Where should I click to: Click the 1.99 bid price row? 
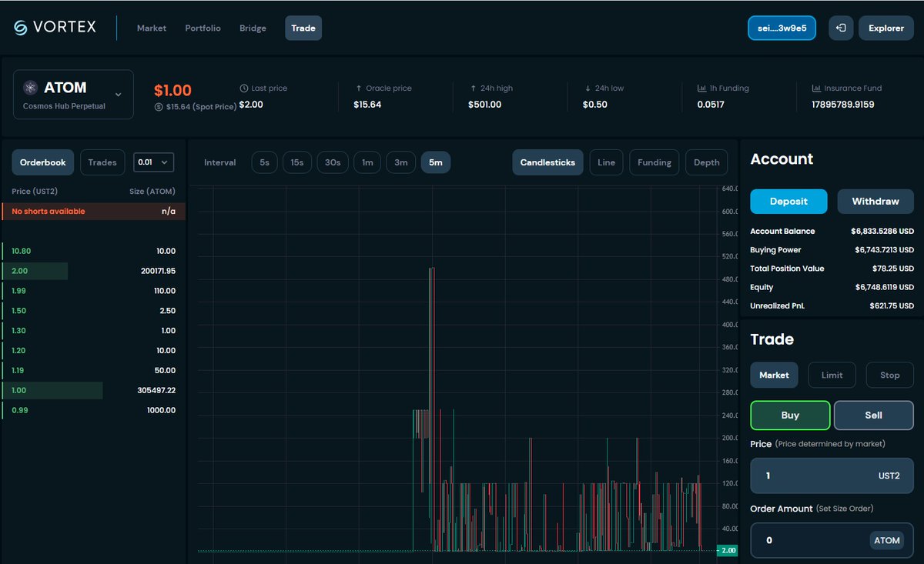pos(93,291)
